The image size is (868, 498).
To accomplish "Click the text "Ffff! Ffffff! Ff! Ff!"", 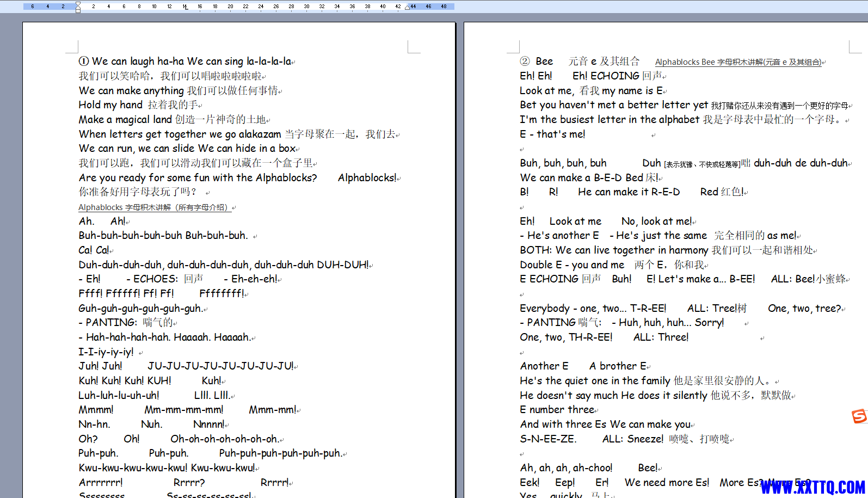I will (x=126, y=293).
